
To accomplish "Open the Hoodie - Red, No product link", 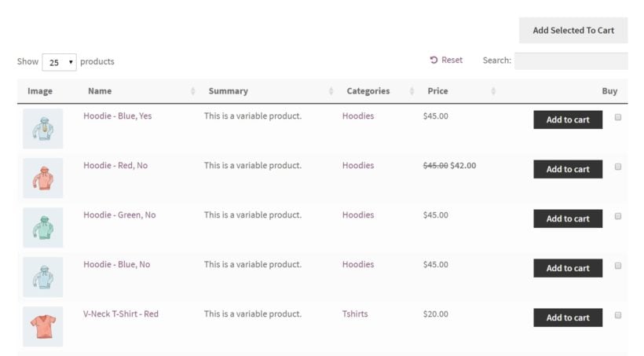I will [x=115, y=165].
